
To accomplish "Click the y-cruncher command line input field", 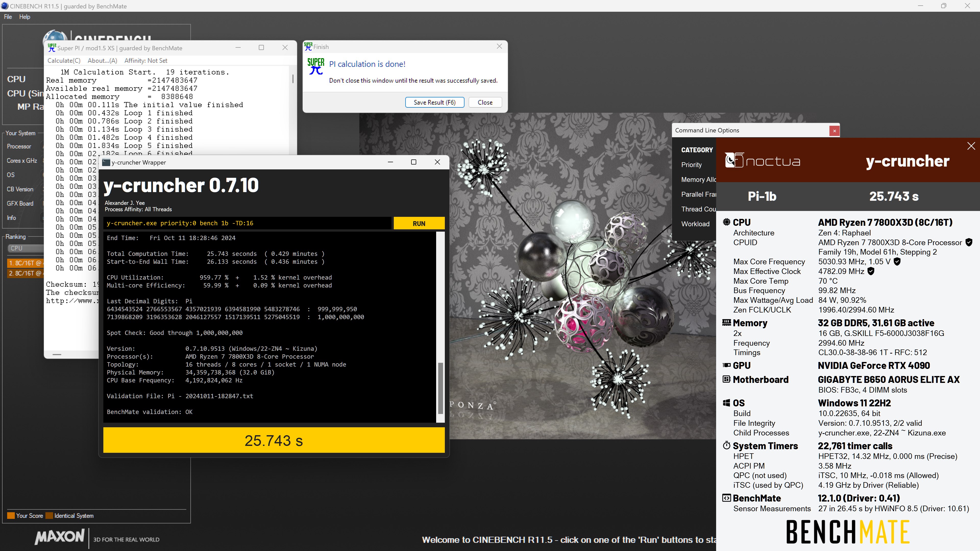I will tap(247, 223).
